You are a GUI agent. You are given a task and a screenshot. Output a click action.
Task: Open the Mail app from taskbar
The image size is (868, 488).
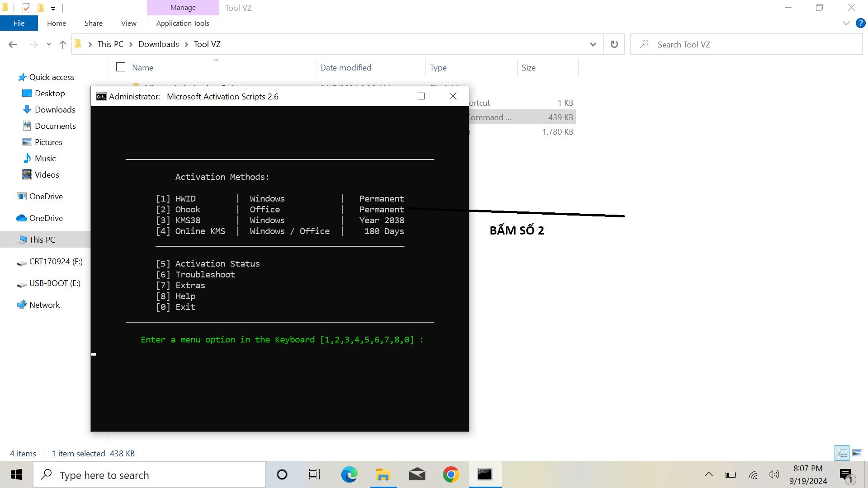417,475
